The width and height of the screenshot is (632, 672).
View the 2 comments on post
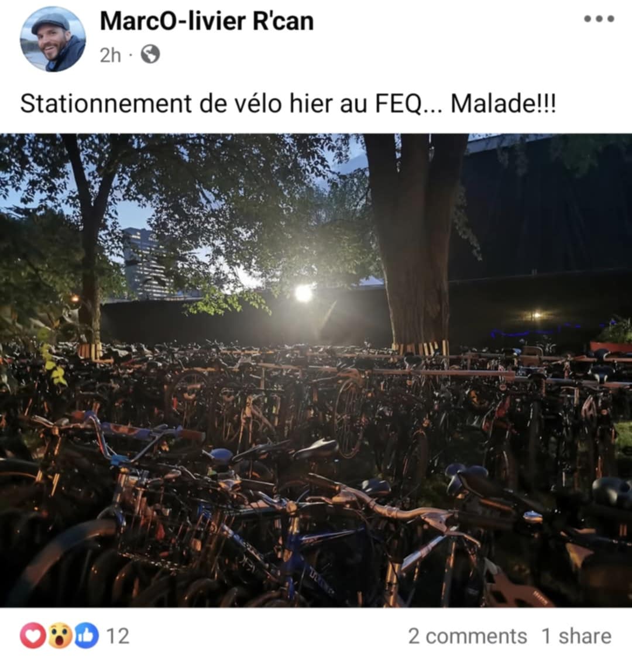[468, 636]
